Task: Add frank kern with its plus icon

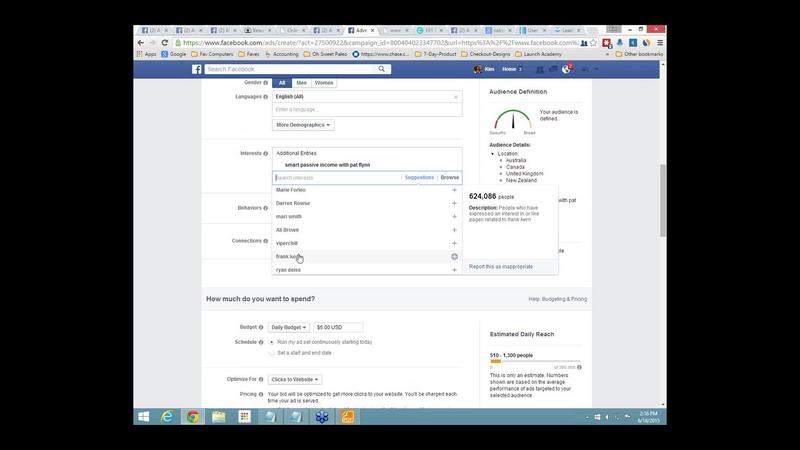Action: tap(454, 257)
